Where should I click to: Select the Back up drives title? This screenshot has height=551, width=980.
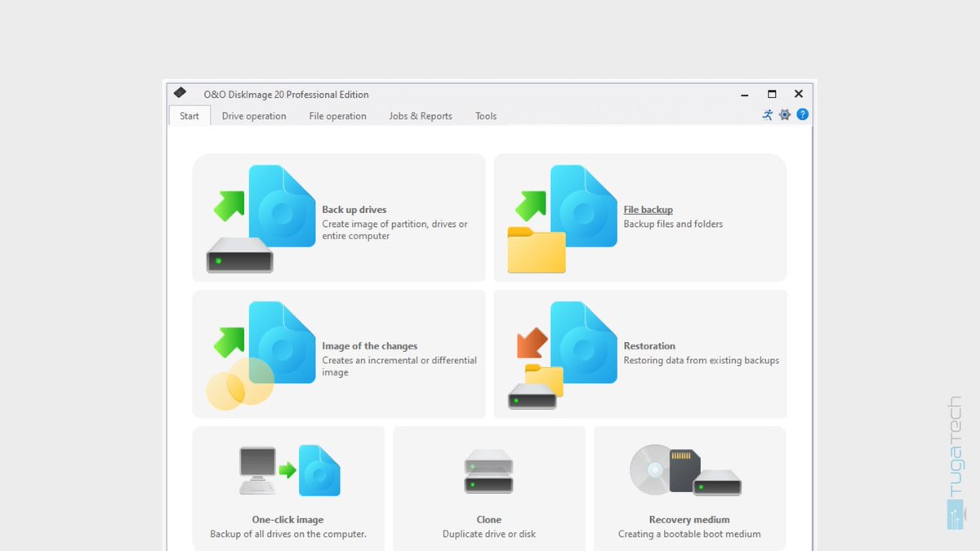tap(354, 210)
